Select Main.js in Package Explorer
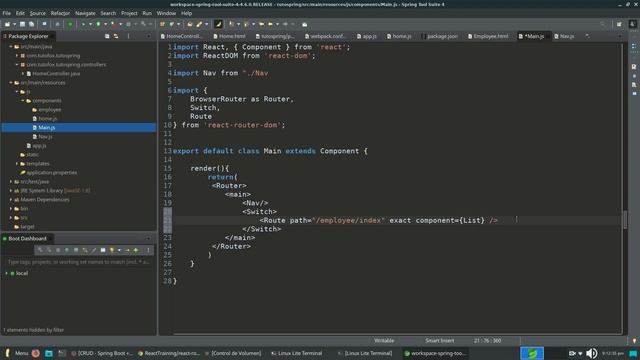640x360 pixels. click(47, 128)
